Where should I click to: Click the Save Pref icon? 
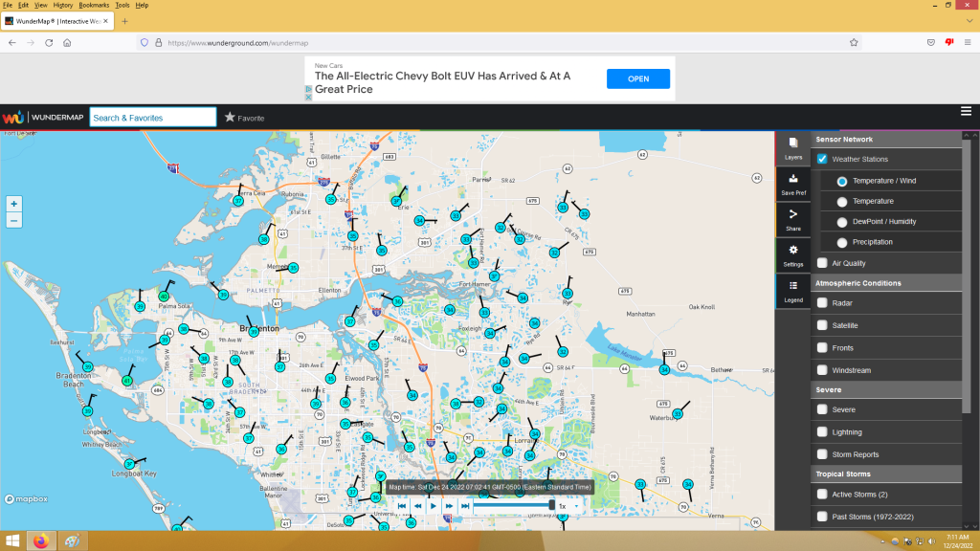coord(793,185)
